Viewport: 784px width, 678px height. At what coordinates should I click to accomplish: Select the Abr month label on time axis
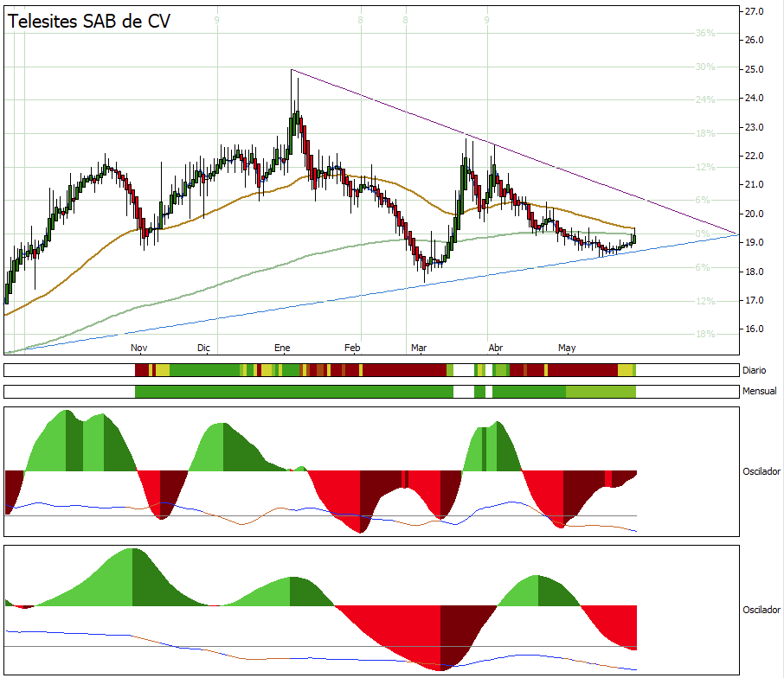pyautogui.click(x=496, y=348)
